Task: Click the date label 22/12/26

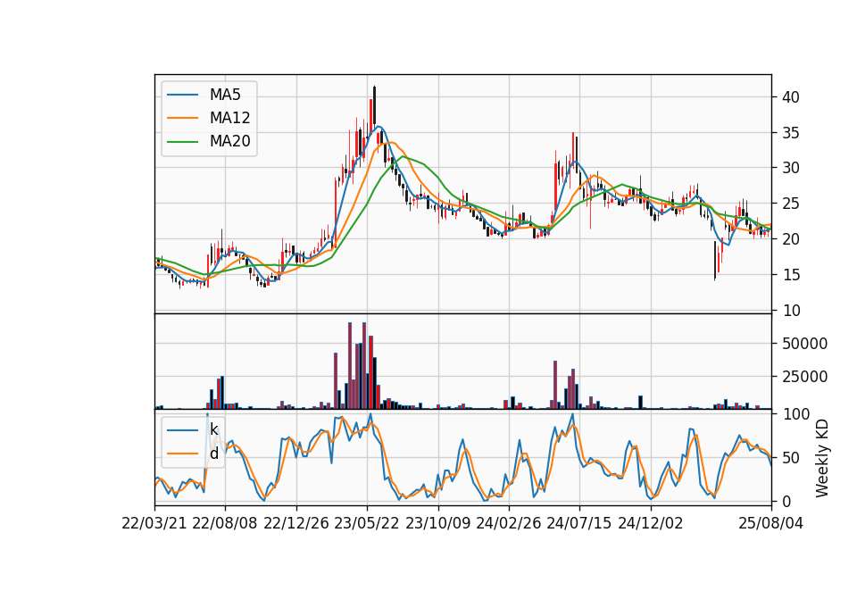Action: coord(296,523)
